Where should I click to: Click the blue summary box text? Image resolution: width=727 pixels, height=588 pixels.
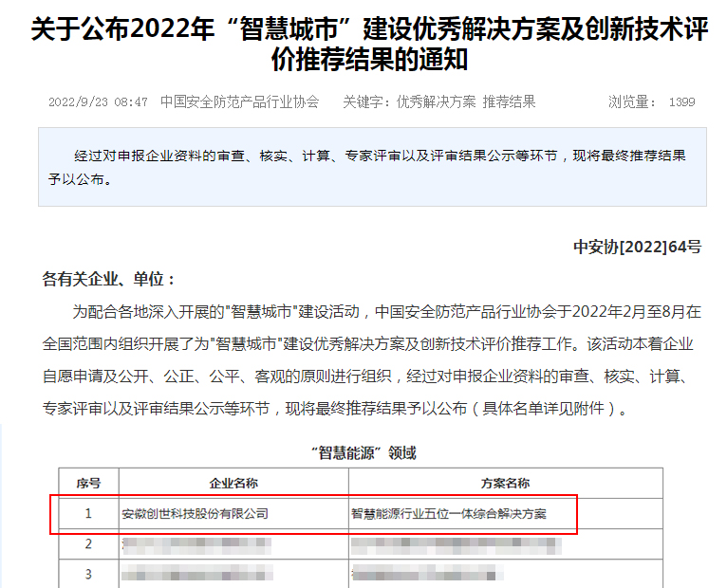pyautogui.click(x=370, y=166)
